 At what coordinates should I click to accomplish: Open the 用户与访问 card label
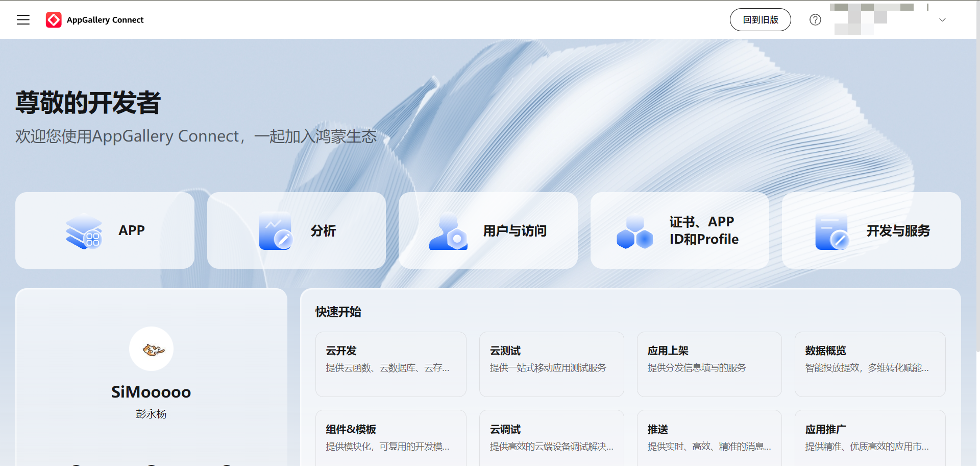click(x=514, y=231)
